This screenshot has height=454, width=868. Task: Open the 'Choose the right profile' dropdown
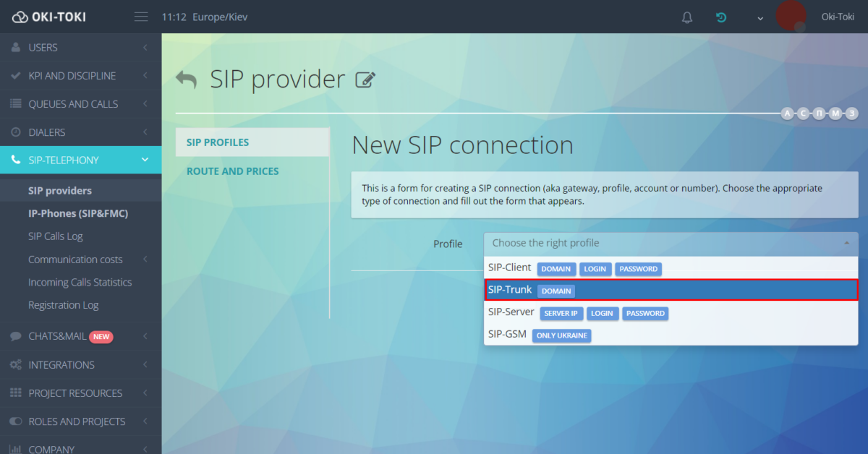point(671,244)
